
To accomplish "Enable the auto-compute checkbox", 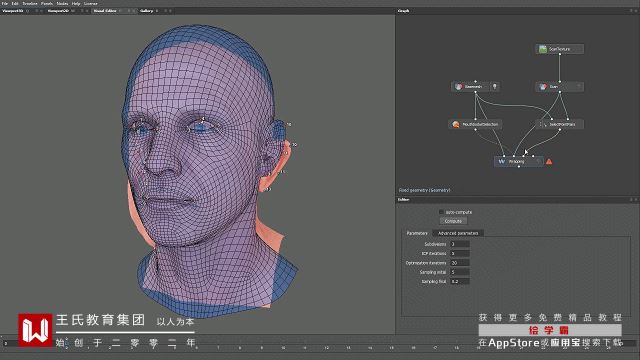I will point(441,212).
